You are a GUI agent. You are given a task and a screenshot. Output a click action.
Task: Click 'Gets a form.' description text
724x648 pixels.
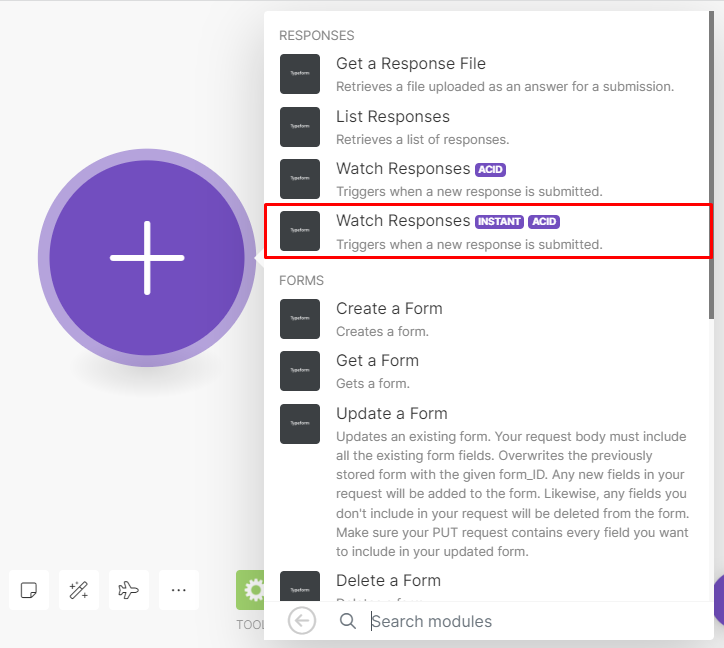tap(373, 383)
